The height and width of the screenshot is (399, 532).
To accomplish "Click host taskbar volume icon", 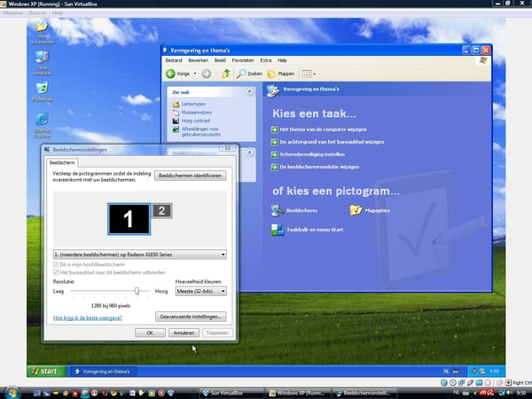I will (x=510, y=393).
